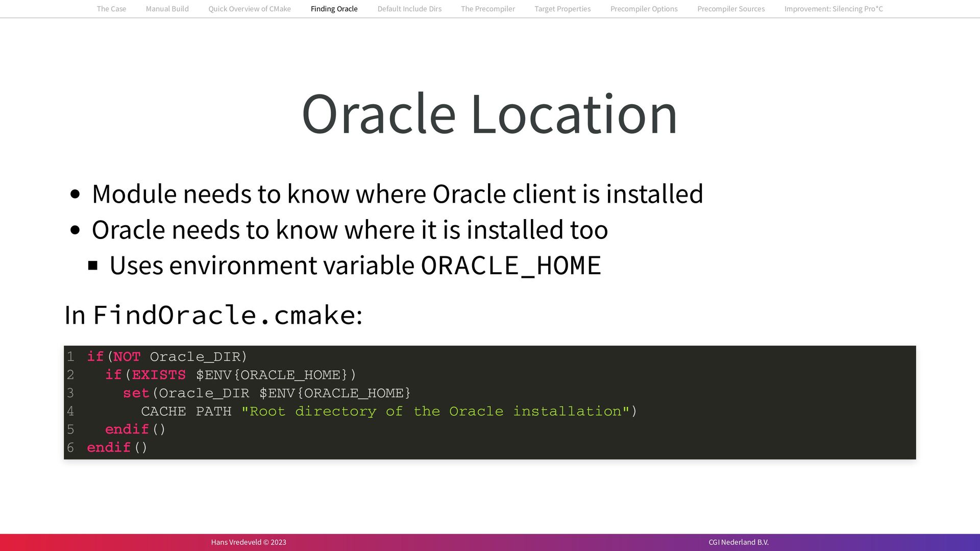
Task: Click the ORACLE_HOME variable in the sub-bullet
Action: [x=511, y=266]
